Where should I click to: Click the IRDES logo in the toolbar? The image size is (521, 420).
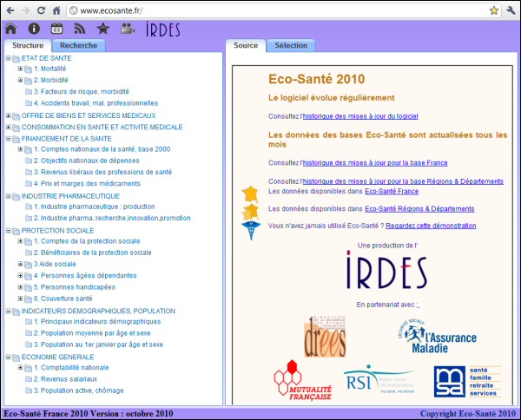click(x=163, y=30)
